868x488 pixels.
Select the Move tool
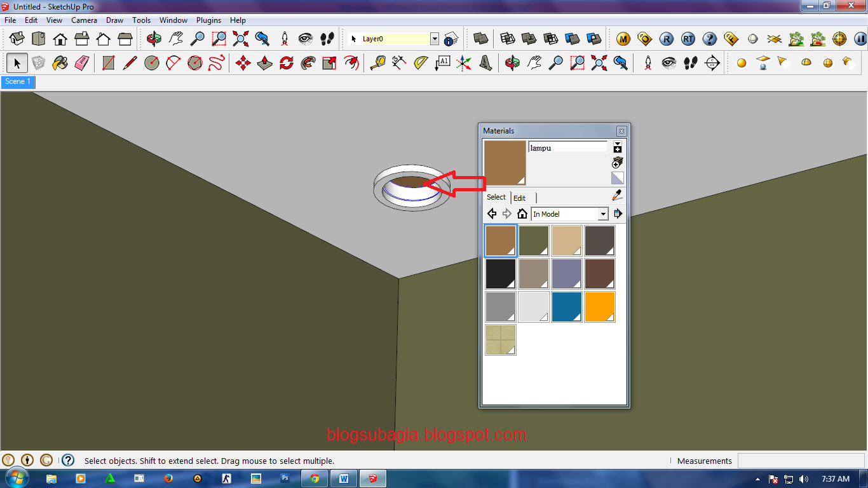[243, 63]
